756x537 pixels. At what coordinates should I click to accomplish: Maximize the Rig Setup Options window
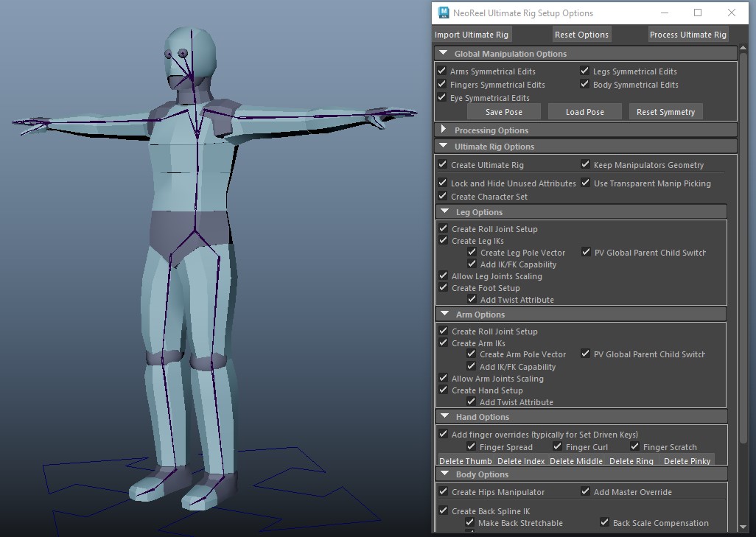pos(697,13)
